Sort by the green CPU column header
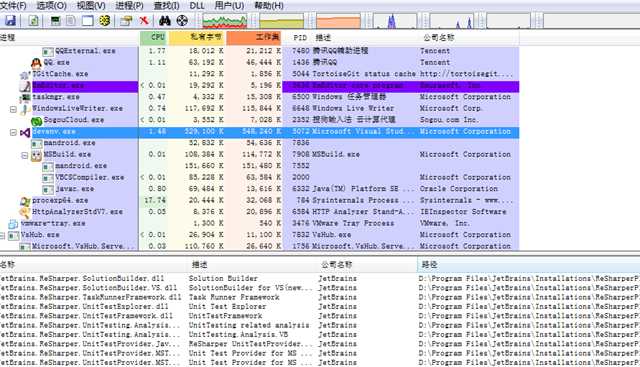Viewport: 640px width, 367px height. click(153, 38)
